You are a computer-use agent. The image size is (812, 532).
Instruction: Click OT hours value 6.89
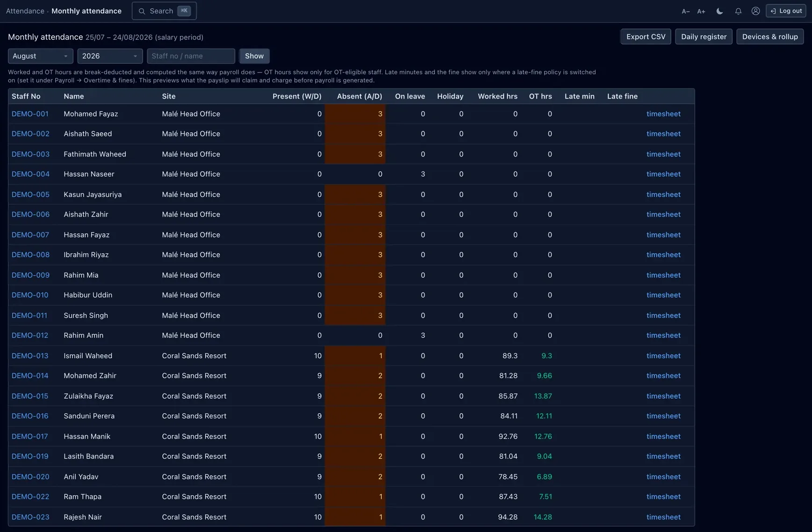(545, 477)
